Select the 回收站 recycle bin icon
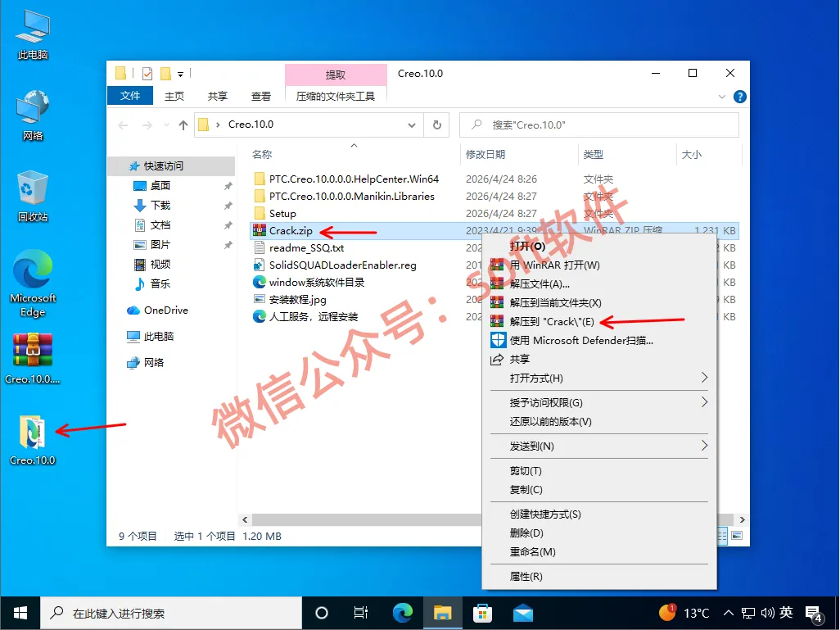 33,196
